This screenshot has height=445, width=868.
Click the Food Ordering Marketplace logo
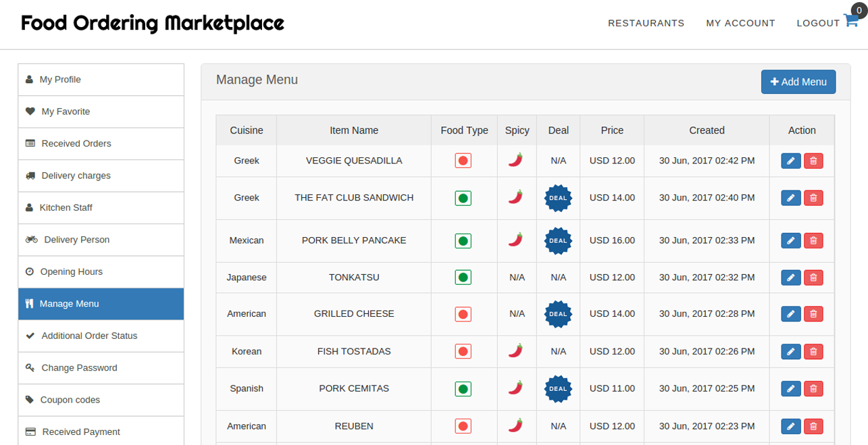click(153, 24)
